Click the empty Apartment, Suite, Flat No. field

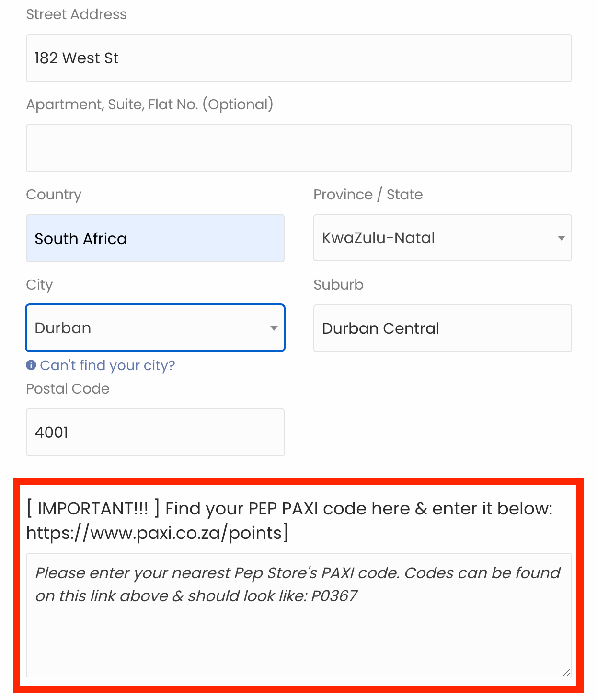click(x=298, y=148)
